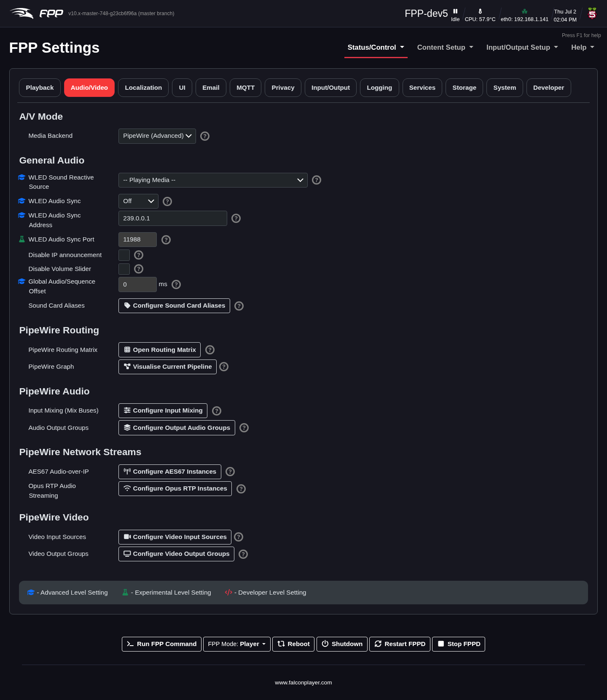Click the WLED Audio Sync Address field

click(x=173, y=218)
